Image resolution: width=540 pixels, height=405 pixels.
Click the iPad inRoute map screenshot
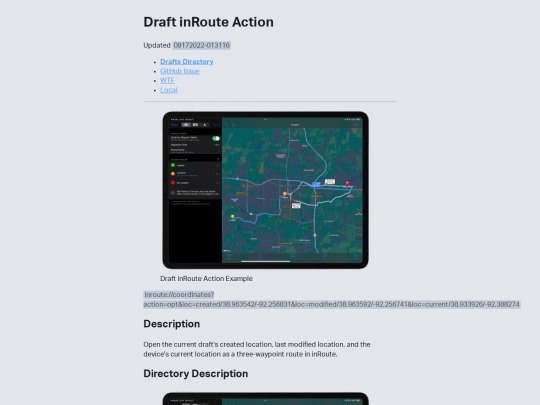266,190
